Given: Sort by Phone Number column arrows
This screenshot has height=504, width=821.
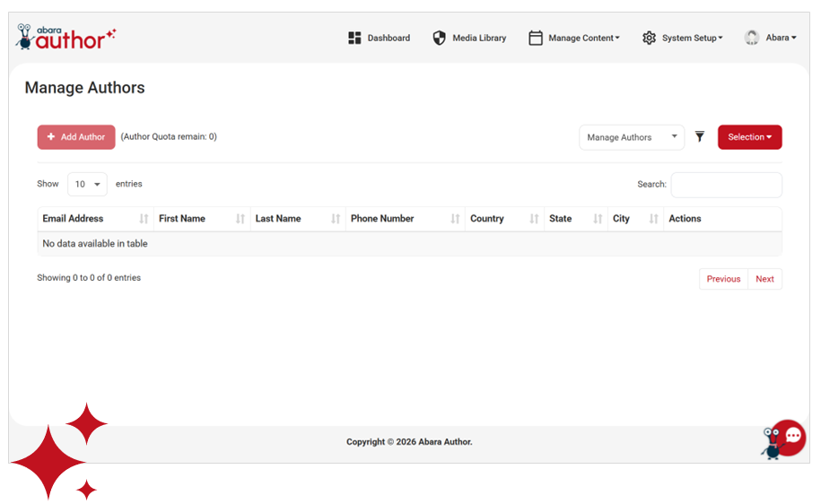Looking at the screenshot, I should 455,219.
